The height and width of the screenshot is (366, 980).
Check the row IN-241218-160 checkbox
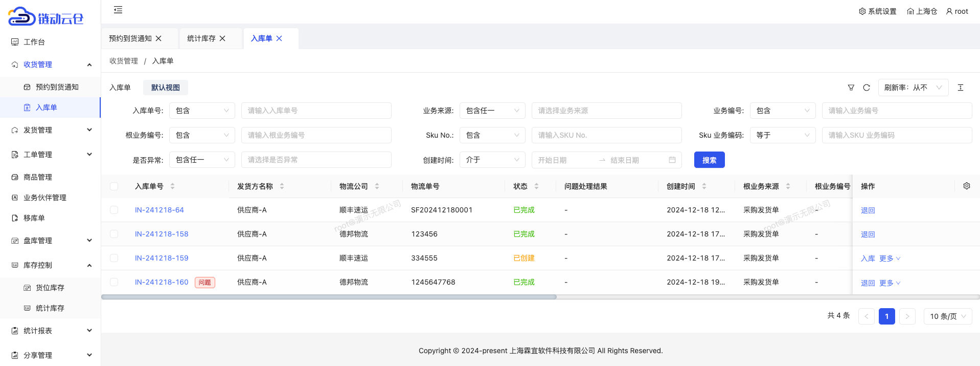114,282
